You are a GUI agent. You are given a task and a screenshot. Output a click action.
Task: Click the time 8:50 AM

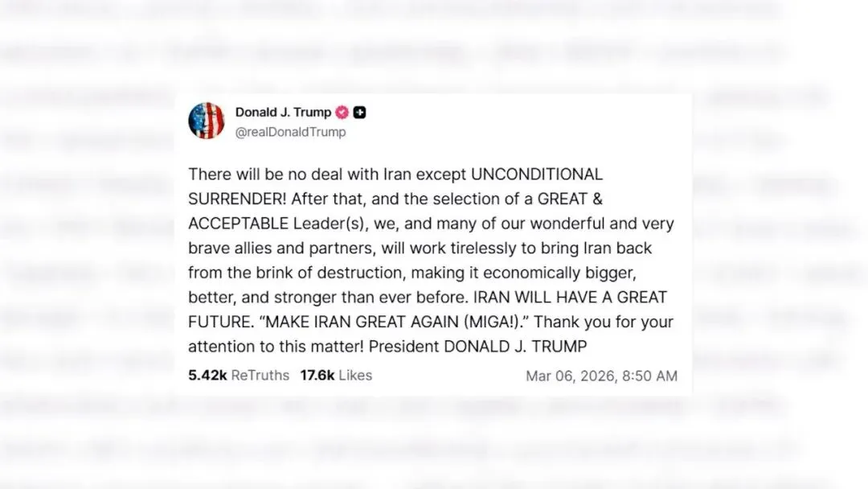650,376
